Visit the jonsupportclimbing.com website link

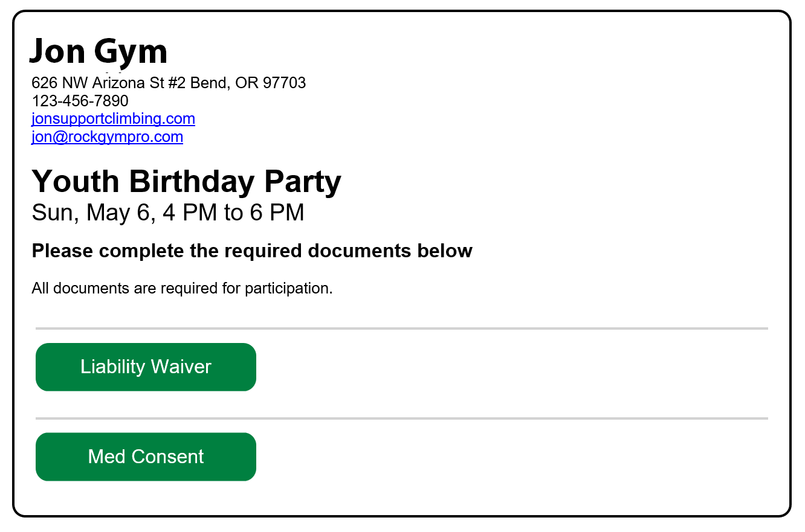point(113,118)
